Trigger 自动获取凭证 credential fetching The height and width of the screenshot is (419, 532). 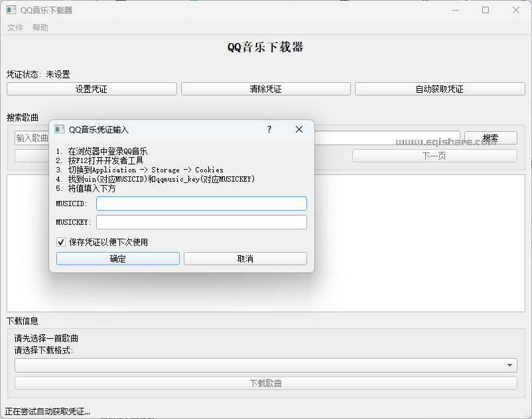coord(441,88)
